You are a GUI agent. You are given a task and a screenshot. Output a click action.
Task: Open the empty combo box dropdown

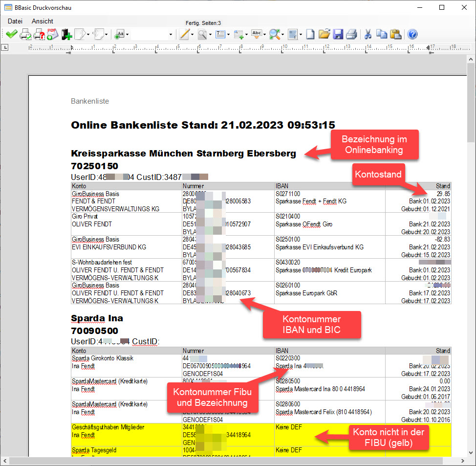pos(171,35)
